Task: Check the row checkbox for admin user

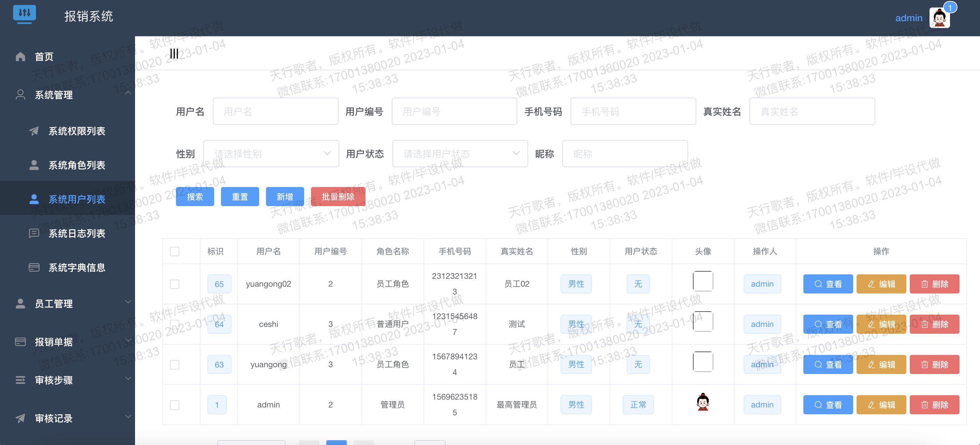Action: point(175,405)
